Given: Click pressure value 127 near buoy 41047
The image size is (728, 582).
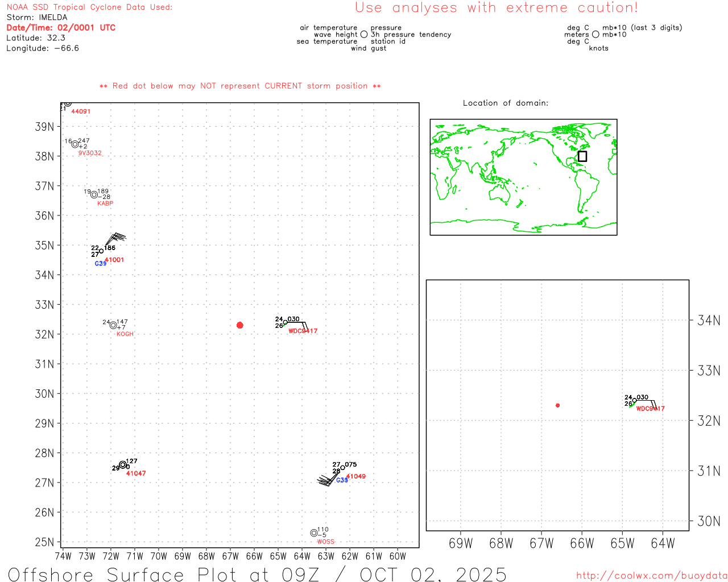Looking at the screenshot, I should click(131, 462).
